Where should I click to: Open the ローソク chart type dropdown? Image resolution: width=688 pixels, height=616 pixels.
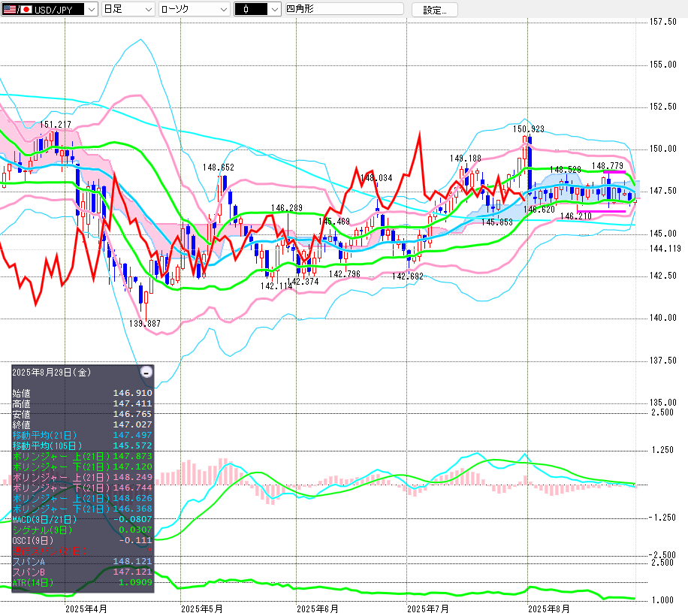tap(195, 9)
